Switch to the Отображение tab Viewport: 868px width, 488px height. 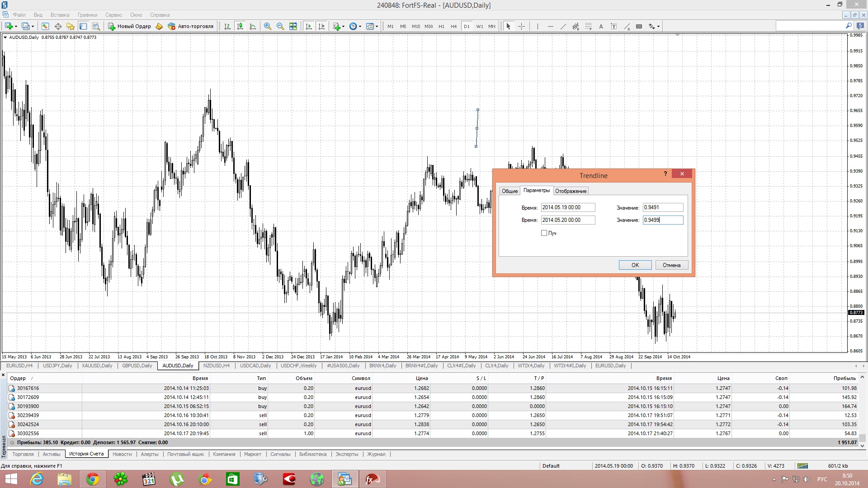571,191
